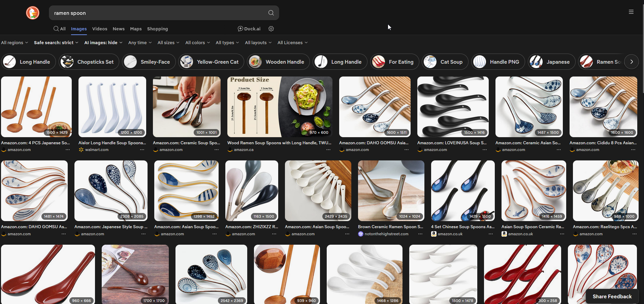The height and width of the screenshot is (304, 644).
Task: Open three-dot menu for notonthehighstreet.com result
Action: coord(420,234)
